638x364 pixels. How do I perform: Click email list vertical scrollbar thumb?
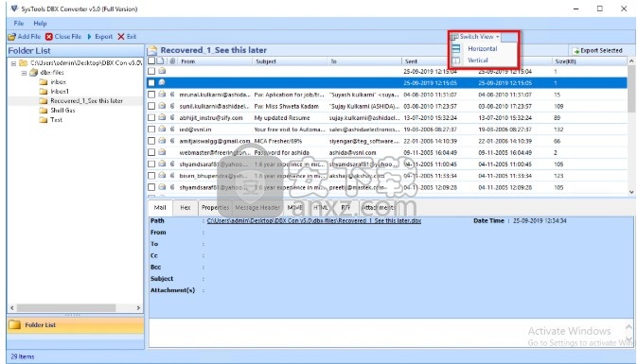[x=631, y=90]
